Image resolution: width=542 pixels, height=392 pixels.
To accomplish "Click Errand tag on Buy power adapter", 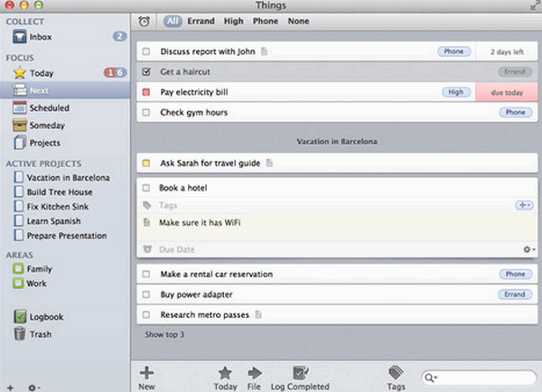I will [x=515, y=294].
